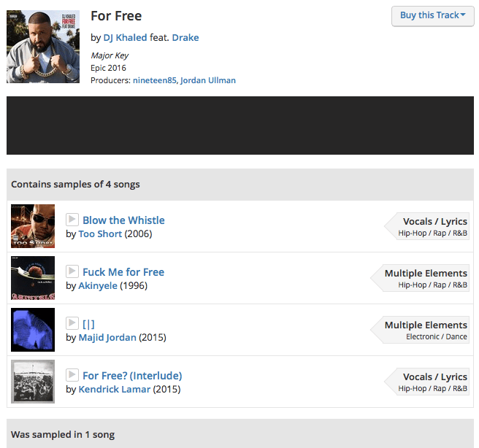Play the For Free? (Interlude) preview

pyautogui.click(x=72, y=375)
